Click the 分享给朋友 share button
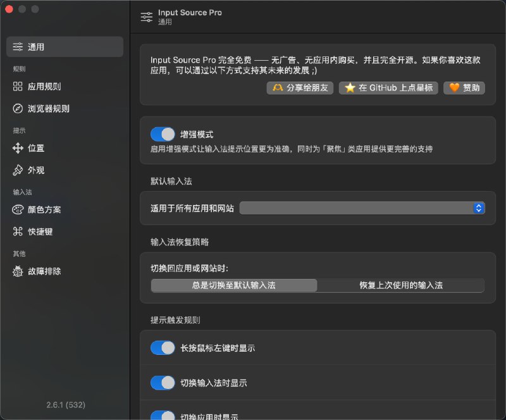506x420 pixels. [x=299, y=88]
